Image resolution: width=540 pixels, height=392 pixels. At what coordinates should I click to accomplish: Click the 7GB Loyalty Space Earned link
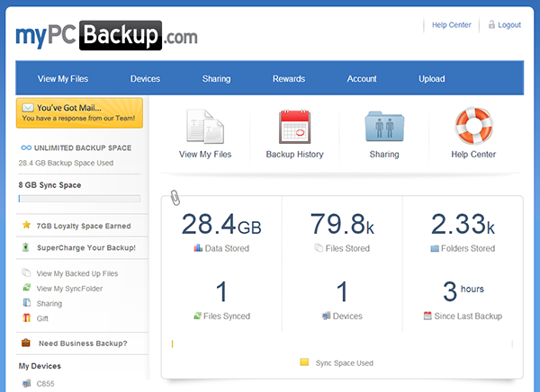tap(84, 226)
